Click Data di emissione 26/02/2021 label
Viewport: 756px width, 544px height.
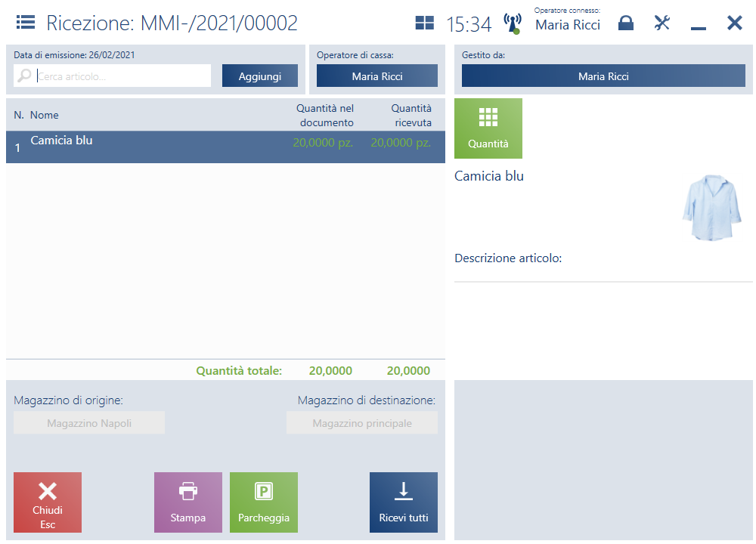pos(74,55)
